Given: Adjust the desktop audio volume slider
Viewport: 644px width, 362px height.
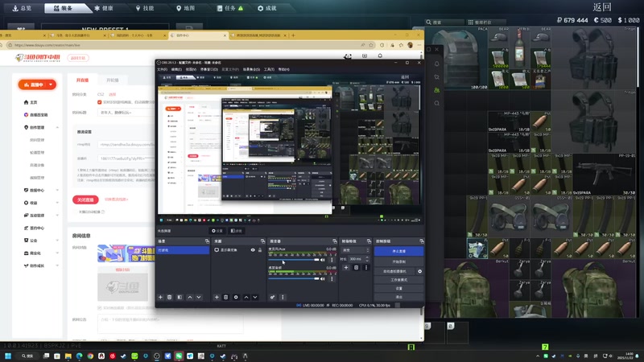Looking at the screenshot, I should pyautogui.click(x=294, y=278).
